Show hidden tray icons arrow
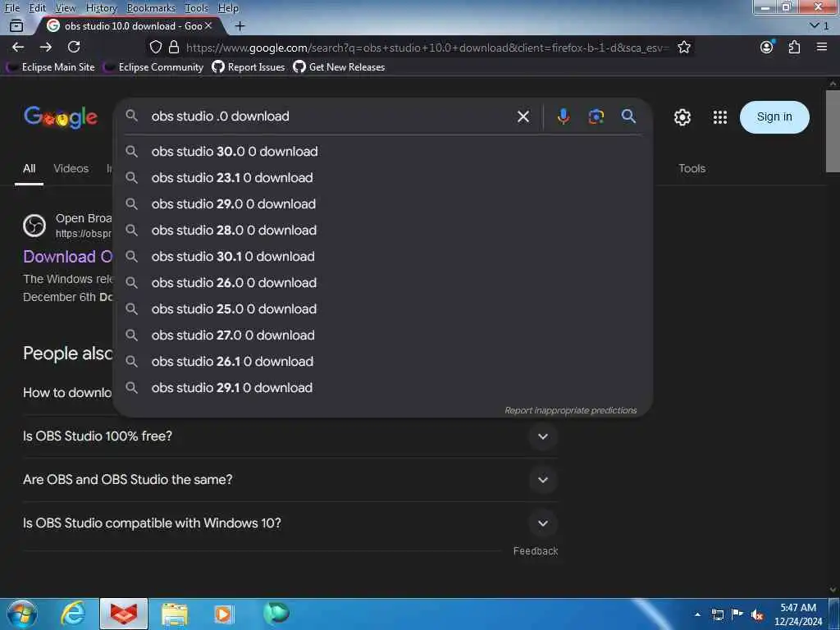Image resolution: width=840 pixels, height=630 pixels. click(x=697, y=614)
